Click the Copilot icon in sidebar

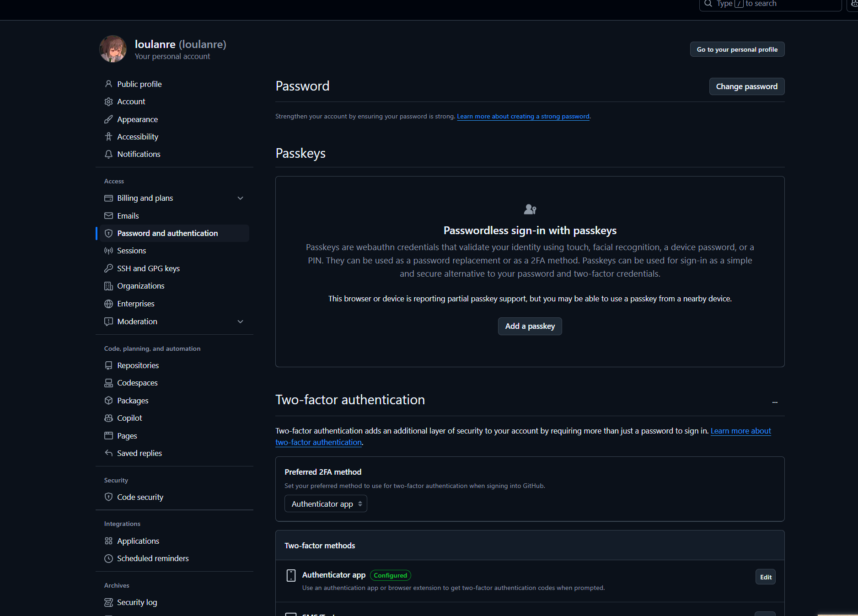[x=108, y=418]
